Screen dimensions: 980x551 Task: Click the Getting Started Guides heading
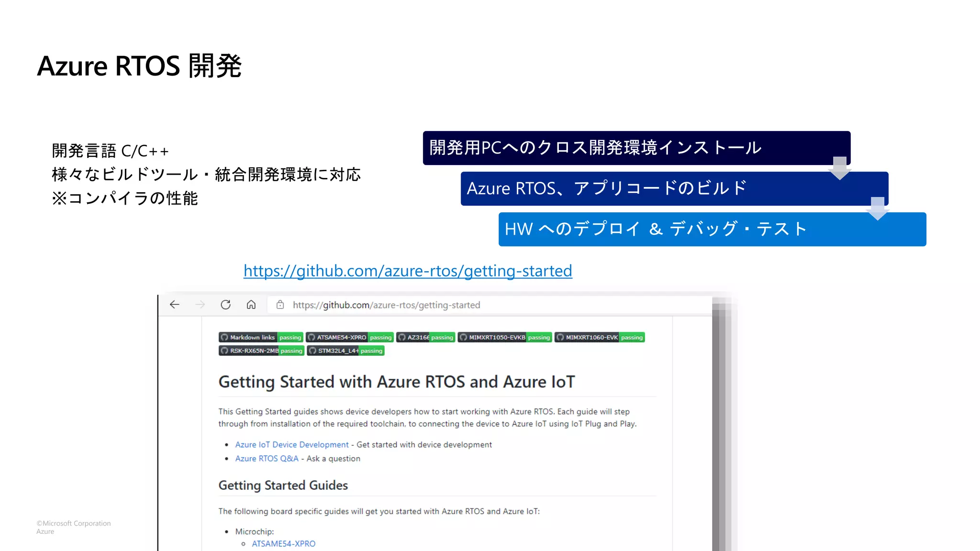[283, 485]
